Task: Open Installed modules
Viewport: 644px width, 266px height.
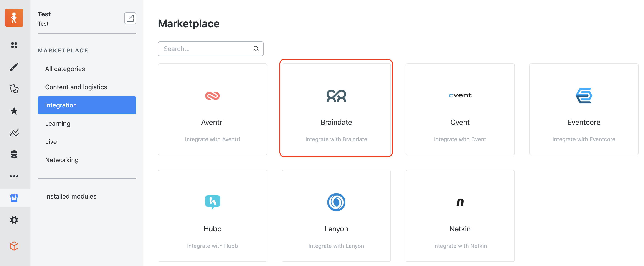Action: point(71,196)
